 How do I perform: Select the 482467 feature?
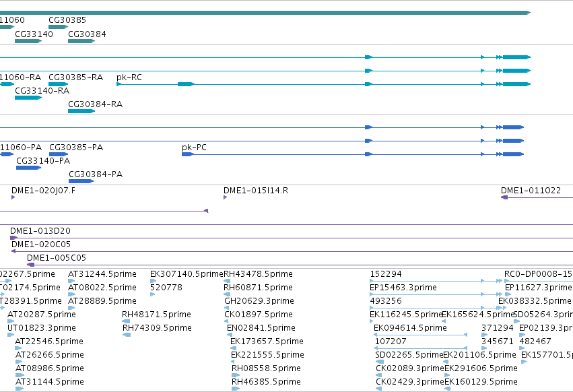click(523, 348)
